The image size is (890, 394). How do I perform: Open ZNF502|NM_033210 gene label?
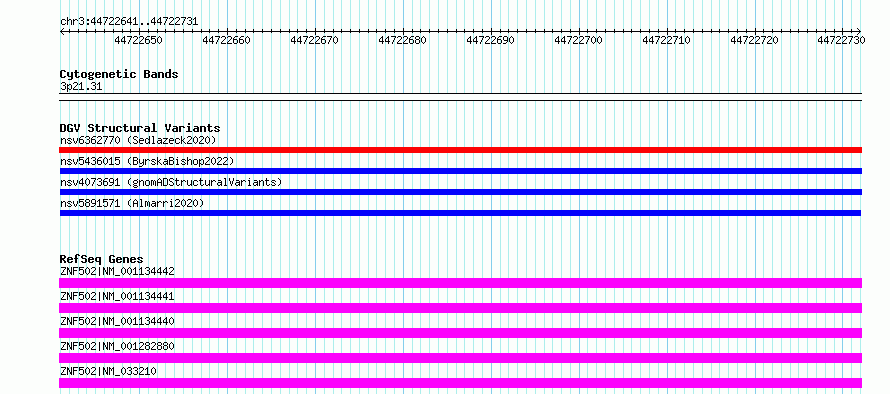[x=108, y=371]
